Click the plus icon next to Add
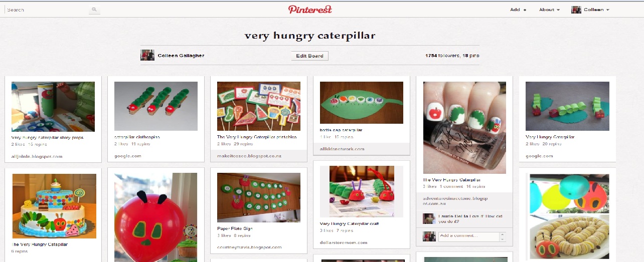This screenshot has width=644, height=262. pos(525,10)
